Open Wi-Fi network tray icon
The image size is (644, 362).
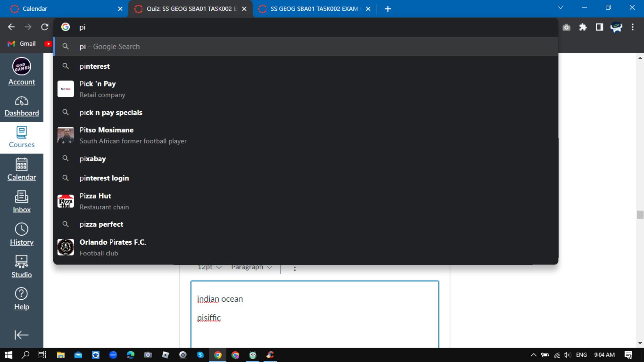pos(556,355)
